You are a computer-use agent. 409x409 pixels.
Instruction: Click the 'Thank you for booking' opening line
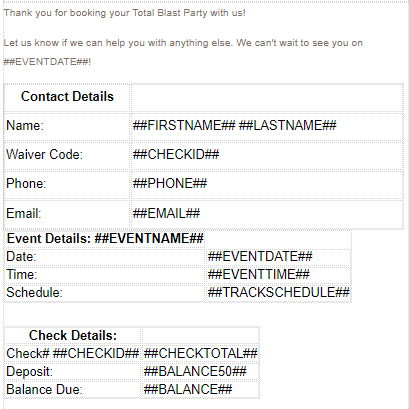pyautogui.click(x=124, y=13)
